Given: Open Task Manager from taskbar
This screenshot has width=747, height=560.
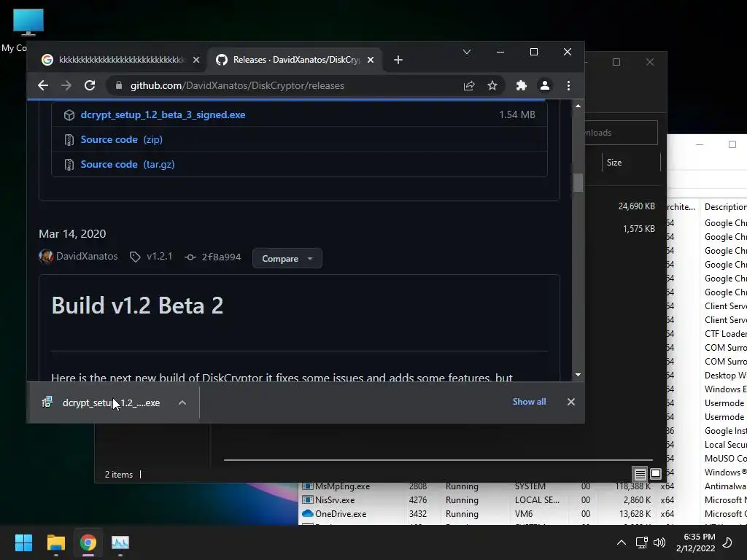Looking at the screenshot, I should tap(120, 542).
